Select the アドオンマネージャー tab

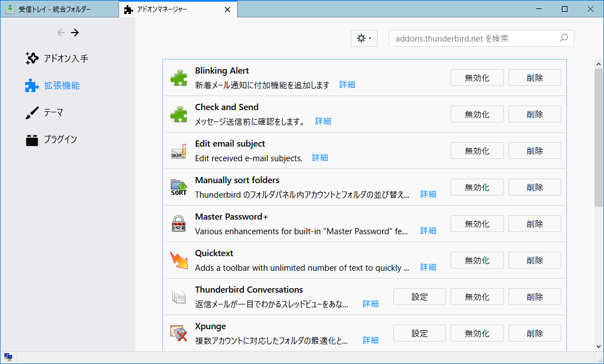[x=178, y=9]
